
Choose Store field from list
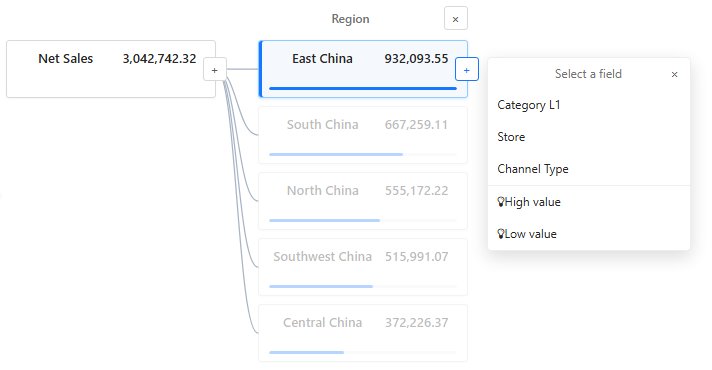click(588, 137)
